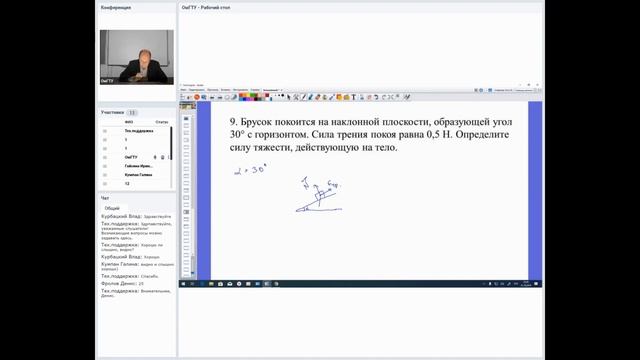Click the undo arrow in toolbar
The image size is (640, 360).
click(x=376, y=97)
